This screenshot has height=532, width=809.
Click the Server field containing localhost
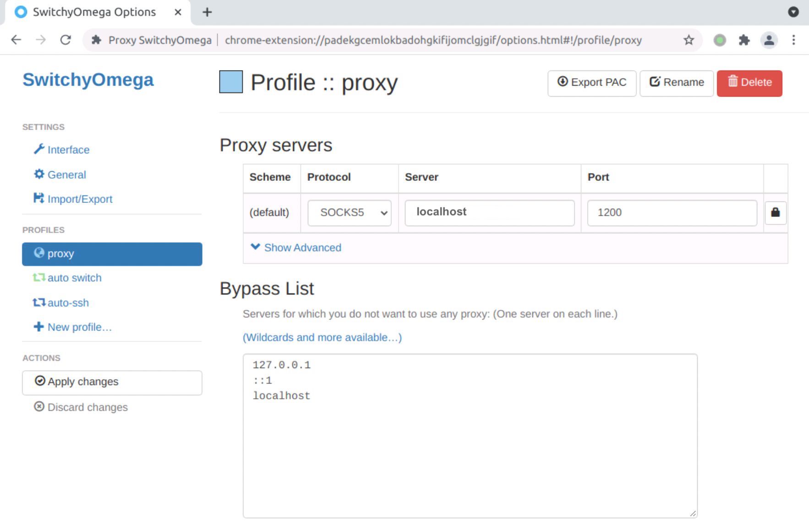tap(489, 212)
